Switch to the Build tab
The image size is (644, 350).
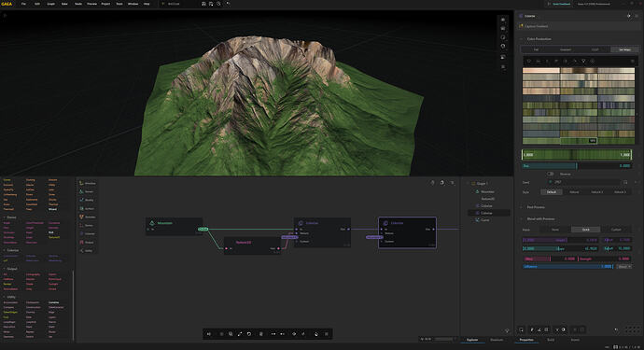coord(551,340)
